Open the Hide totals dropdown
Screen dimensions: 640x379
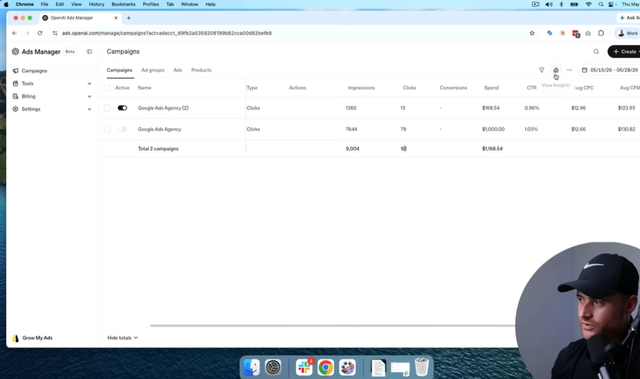122,338
